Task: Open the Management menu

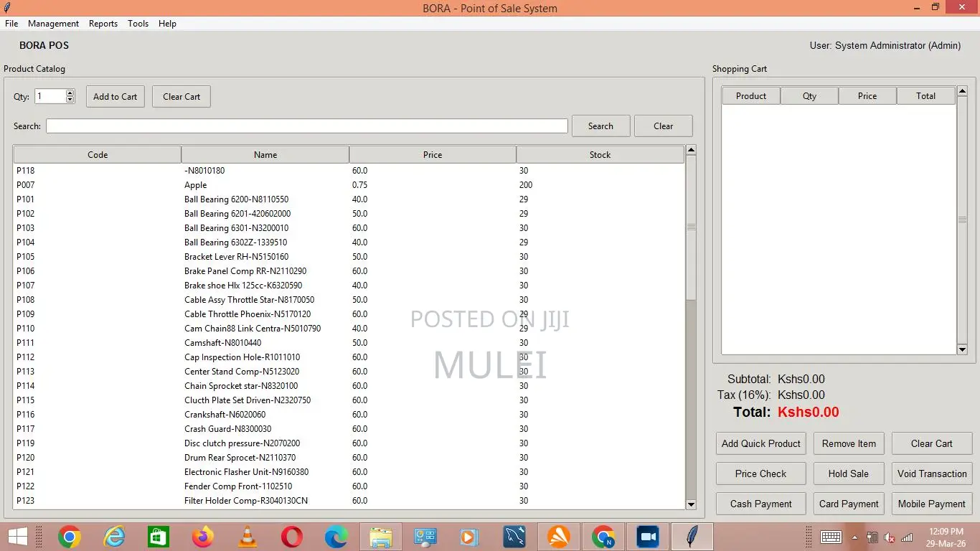Action: (53, 24)
